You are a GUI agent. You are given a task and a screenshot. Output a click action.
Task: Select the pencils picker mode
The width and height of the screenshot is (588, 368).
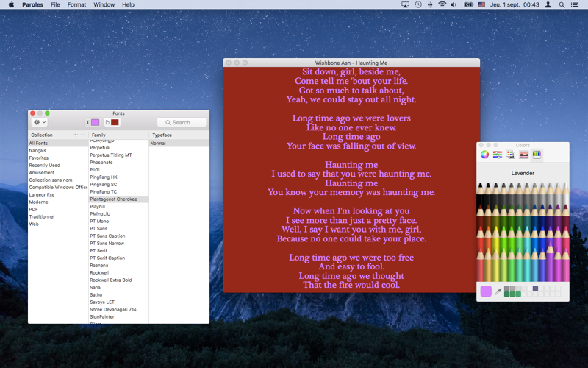click(537, 155)
